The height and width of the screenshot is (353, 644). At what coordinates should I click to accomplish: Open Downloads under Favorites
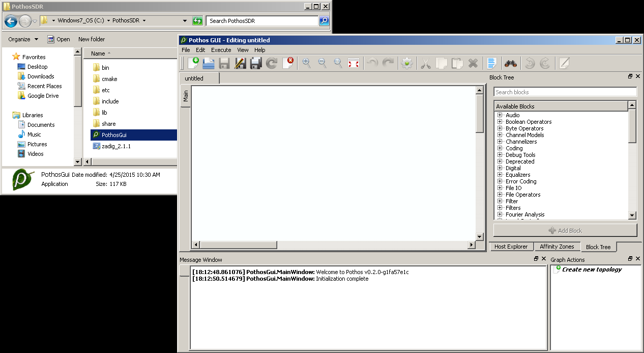(x=36, y=76)
